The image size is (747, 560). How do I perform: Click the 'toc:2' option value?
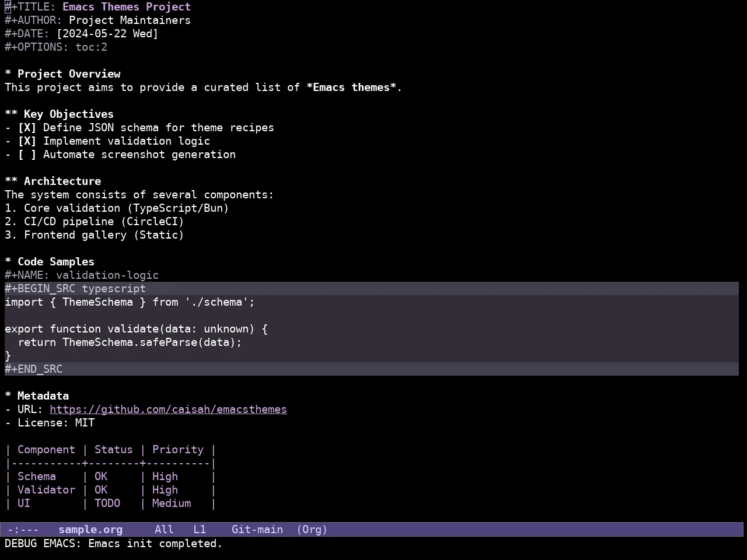(91, 47)
